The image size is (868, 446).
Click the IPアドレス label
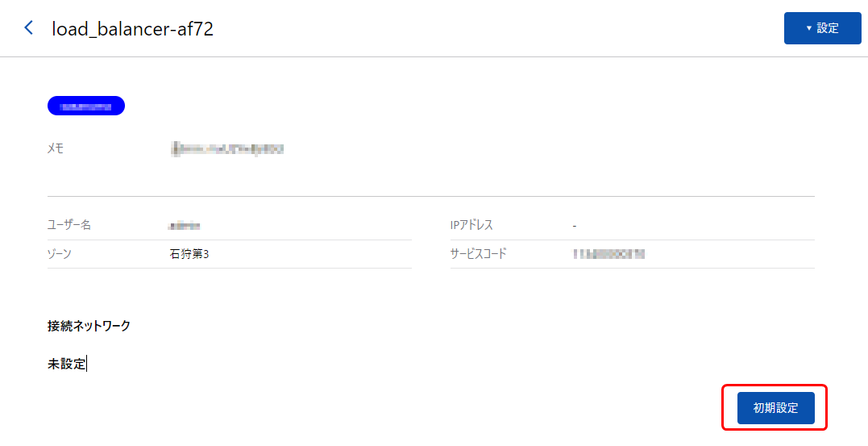(x=471, y=226)
